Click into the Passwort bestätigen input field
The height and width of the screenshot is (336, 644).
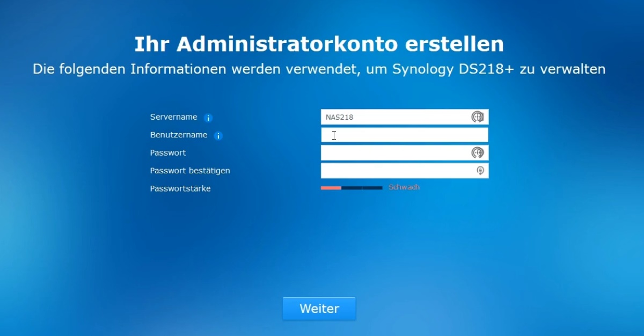pyautogui.click(x=405, y=171)
